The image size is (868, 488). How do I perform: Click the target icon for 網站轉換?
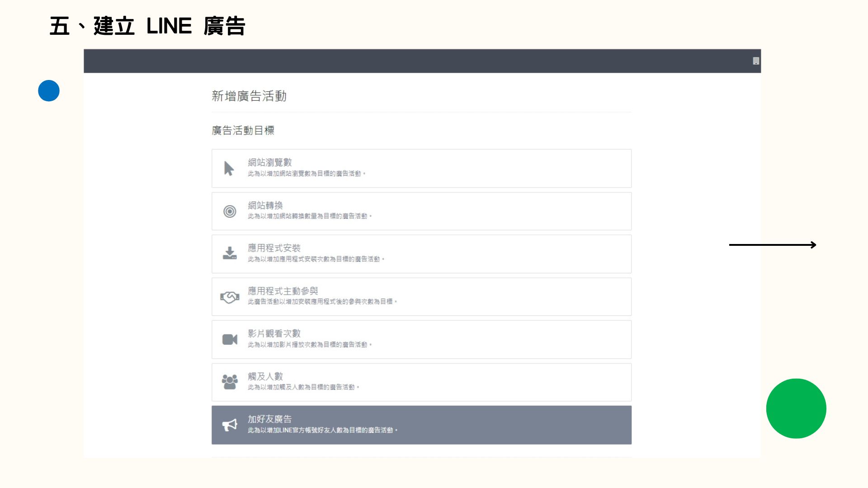230,211
